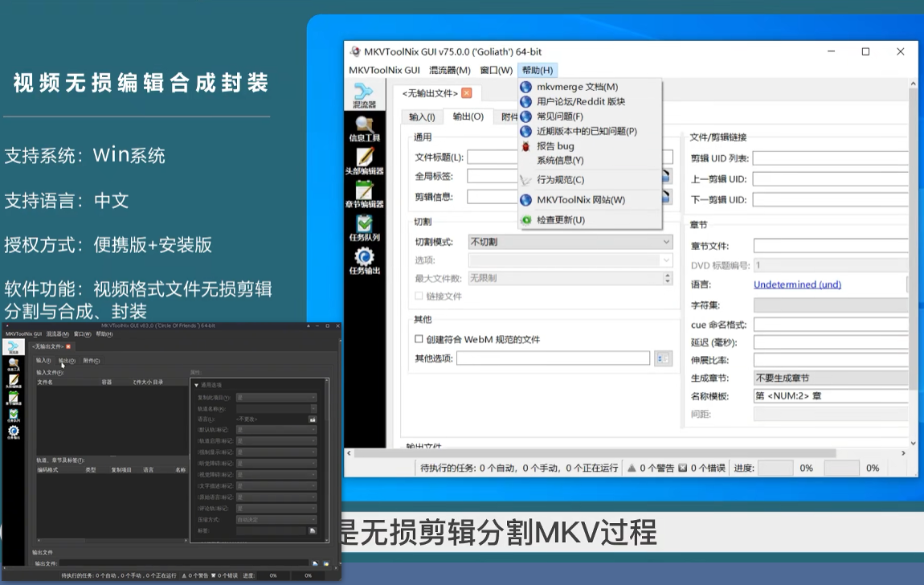Click the Undetermined (und) language link
The height and width of the screenshot is (585, 924).
pyautogui.click(x=797, y=284)
